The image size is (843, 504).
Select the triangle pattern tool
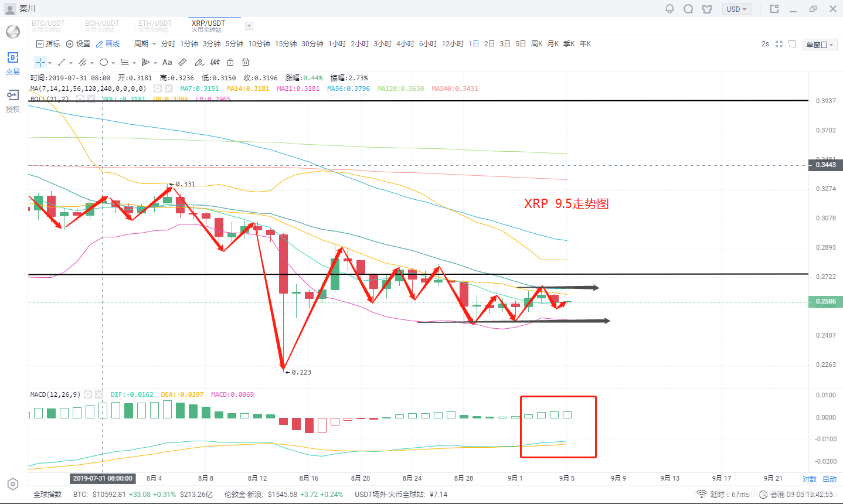pyautogui.click(x=146, y=62)
